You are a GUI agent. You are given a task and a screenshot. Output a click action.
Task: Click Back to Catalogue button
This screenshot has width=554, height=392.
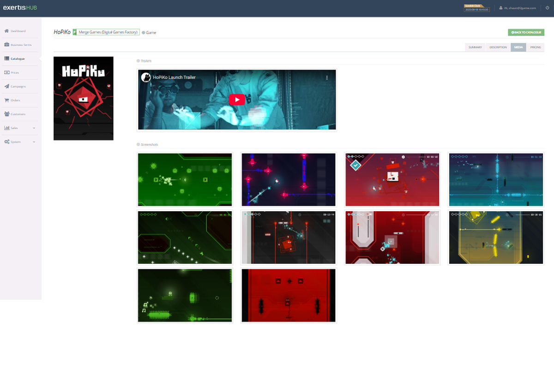click(526, 32)
